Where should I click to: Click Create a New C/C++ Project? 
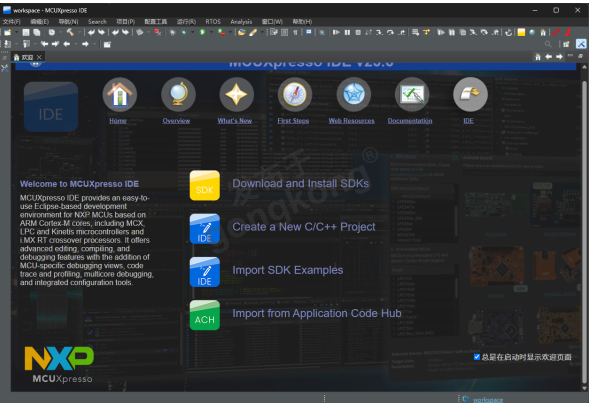pos(304,227)
